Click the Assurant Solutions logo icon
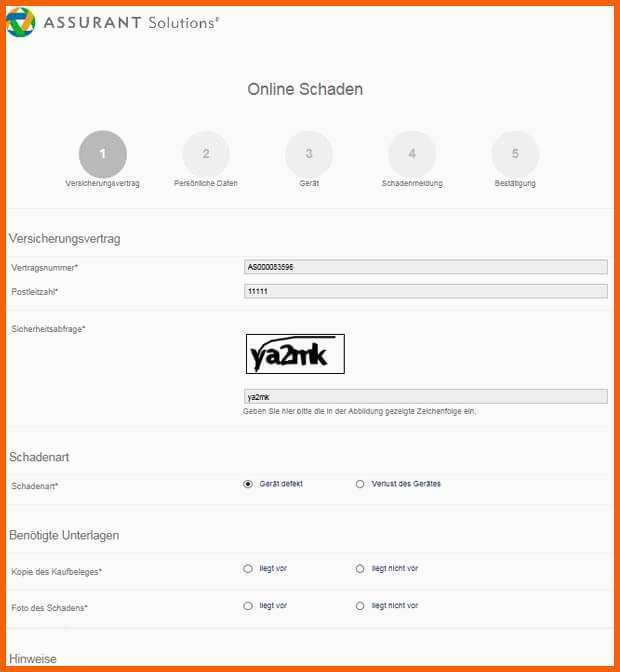The width and height of the screenshot is (620, 672). (21, 22)
